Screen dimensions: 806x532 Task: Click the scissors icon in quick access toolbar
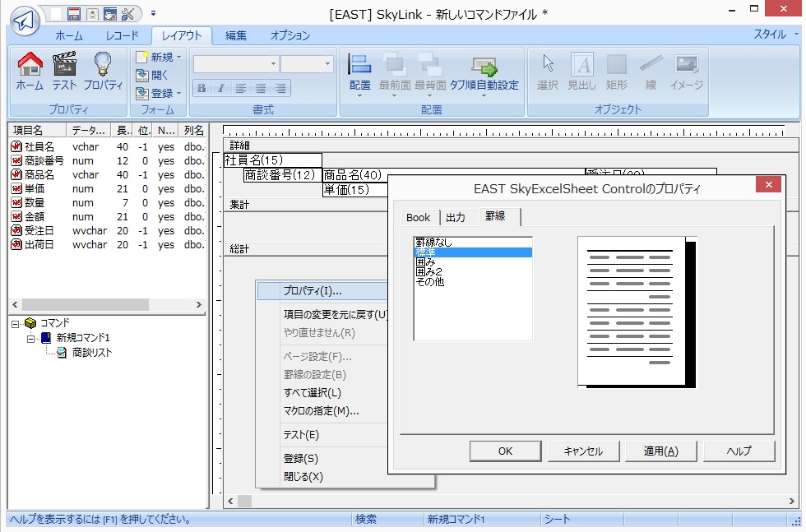pos(127,14)
